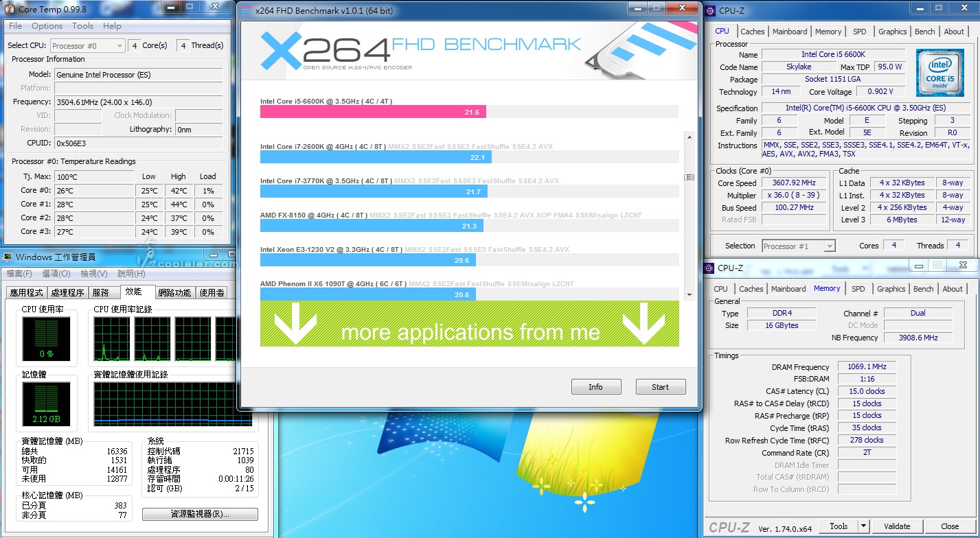Screen dimensions: 980x538
Task: Click the AMD FX-8150 21.3 result bar
Action: (x=372, y=226)
